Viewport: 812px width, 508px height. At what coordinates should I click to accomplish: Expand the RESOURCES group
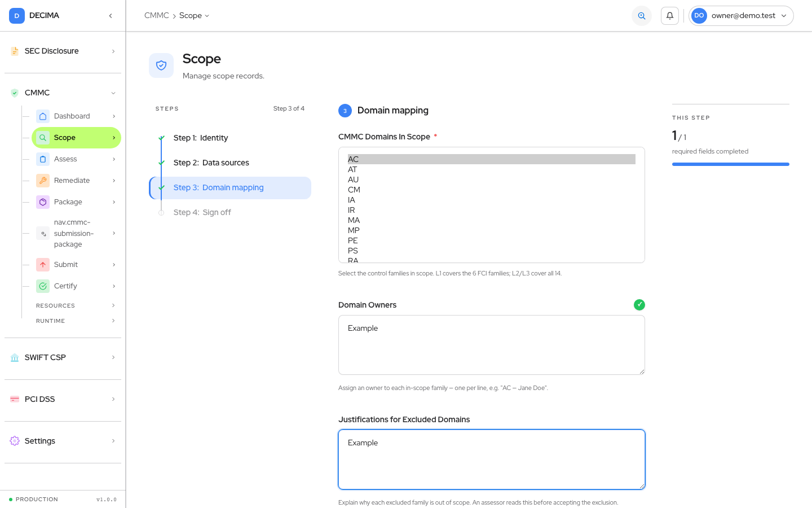point(76,306)
